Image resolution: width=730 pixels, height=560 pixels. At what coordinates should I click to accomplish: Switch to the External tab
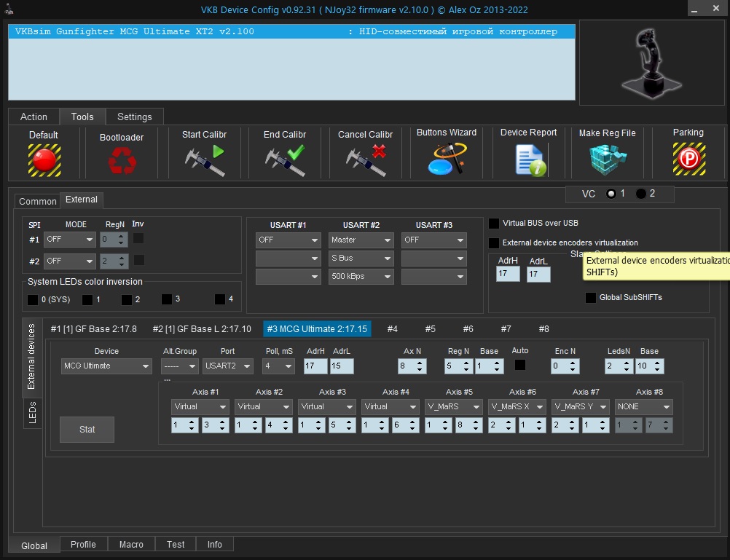[82, 200]
